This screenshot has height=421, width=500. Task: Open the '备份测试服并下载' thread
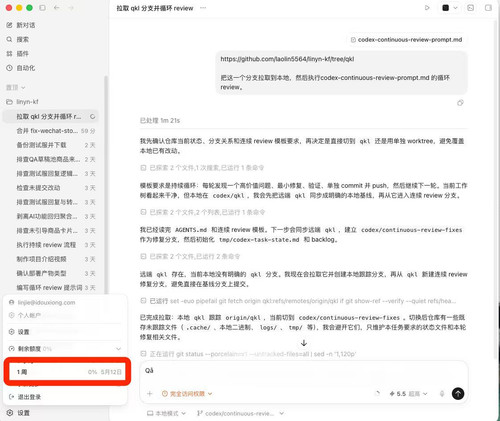tap(50, 145)
